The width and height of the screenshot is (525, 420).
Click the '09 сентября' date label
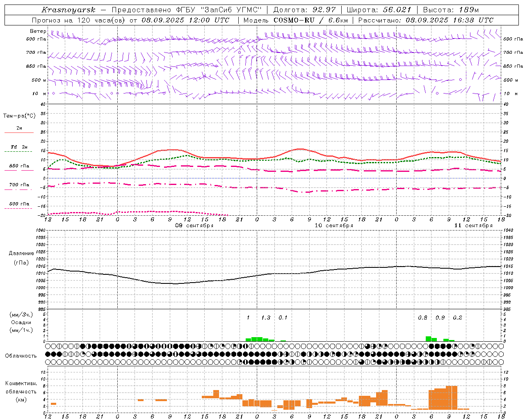tap(194, 225)
